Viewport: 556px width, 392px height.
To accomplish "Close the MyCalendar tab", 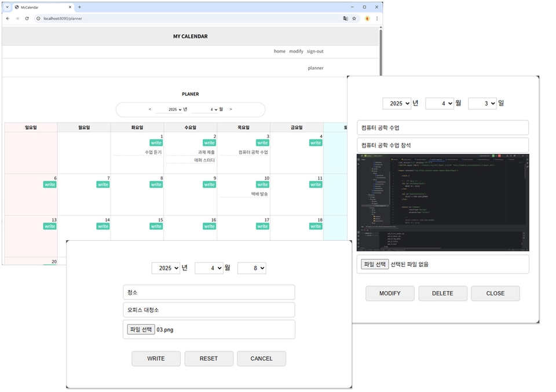I will coord(70,7).
